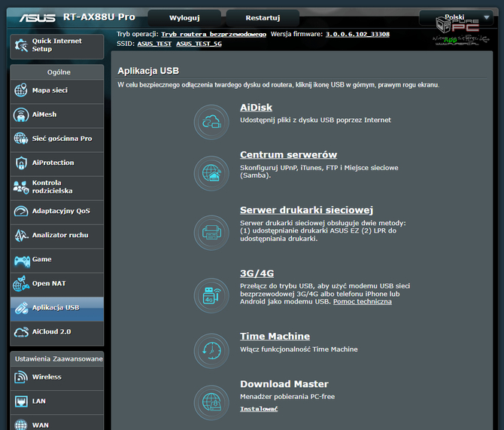Viewport: 504px width, 430px height.
Task: Click the Time Machine clock circle icon
Action: 211,351
